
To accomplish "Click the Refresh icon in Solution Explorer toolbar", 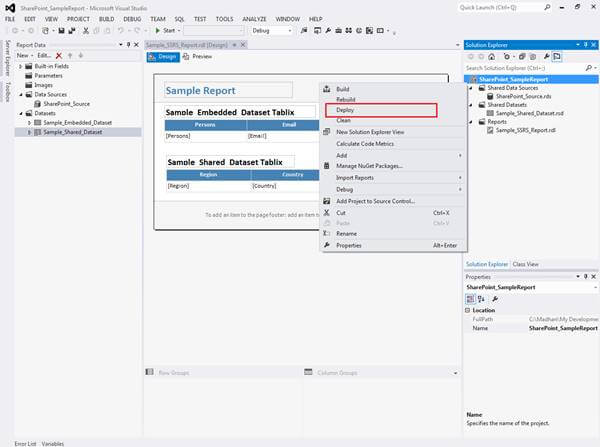I will [507, 57].
